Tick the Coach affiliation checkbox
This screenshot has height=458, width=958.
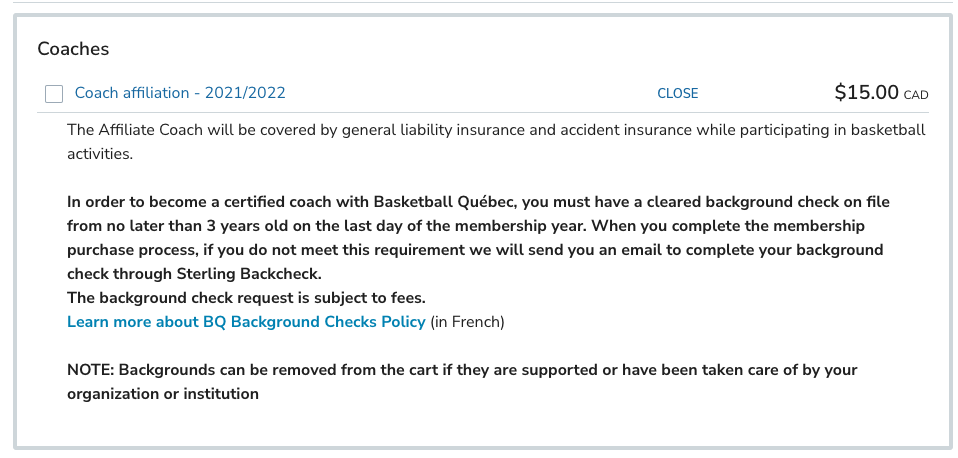pyautogui.click(x=54, y=94)
